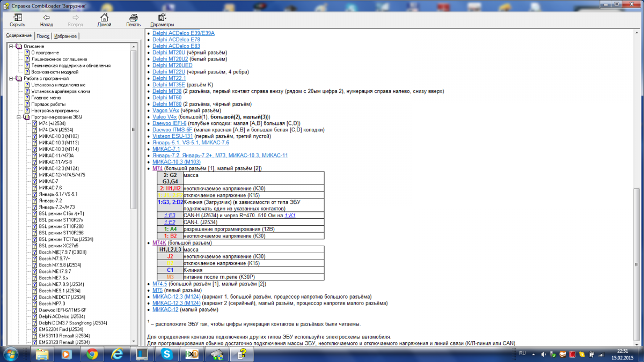Open the Windows Start button
The height and width of the screenshot is (362, 644).
pyautogui.click(x=11, y=353)
